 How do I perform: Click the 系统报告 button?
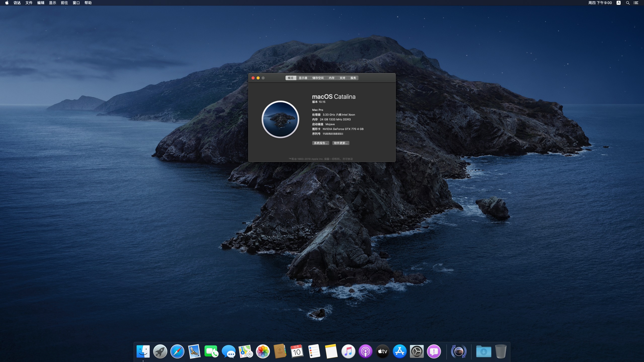click(320, 143)
